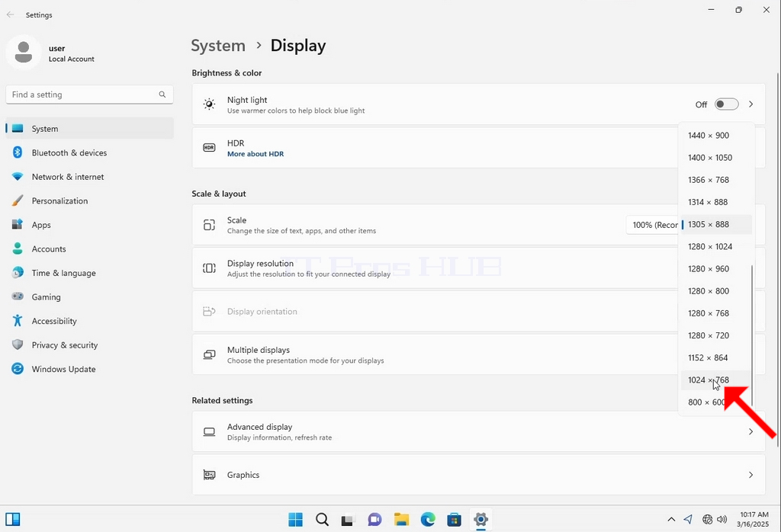Select 1280 × 1024 resolution
The image size is (781, 532).
[x=716, y=246]
